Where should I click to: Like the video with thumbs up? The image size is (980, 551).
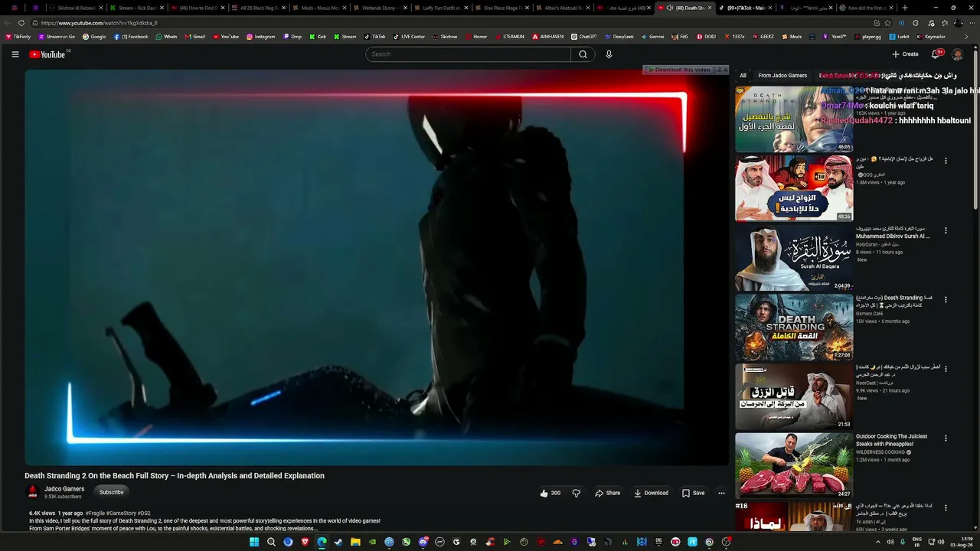click(550, 493)
